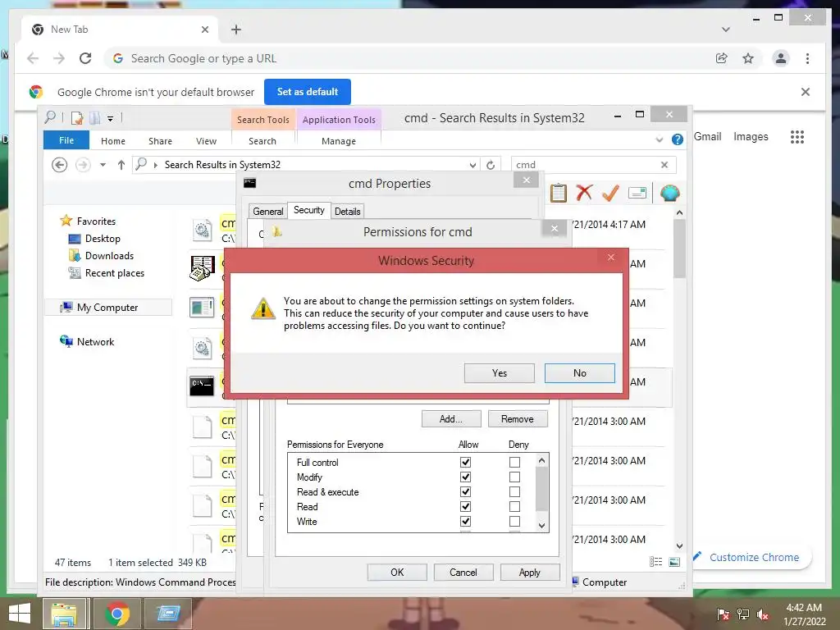Click the orange checkmark icon in toolbar

(x=610, y=192)
